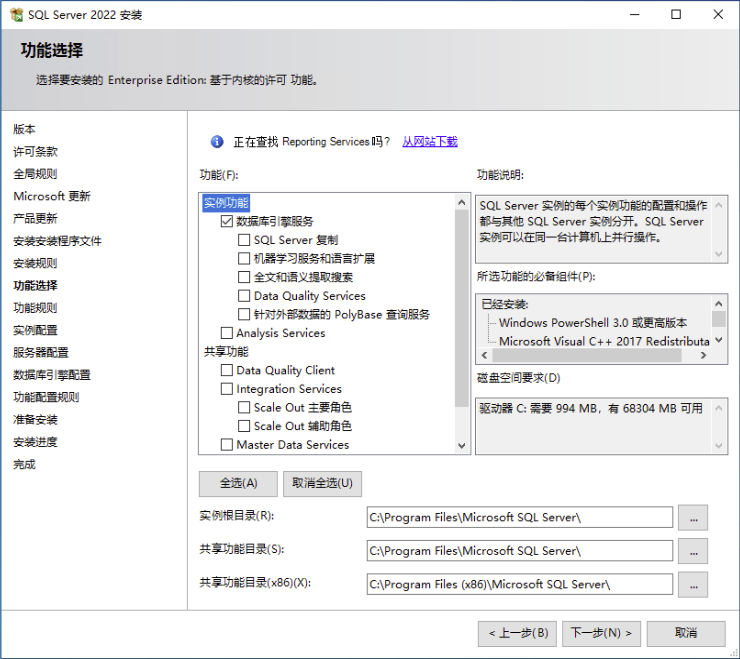Screen dimensions: 740x659
Task: Click the 完成 sidebar step
Action: [x=24, y=465]
